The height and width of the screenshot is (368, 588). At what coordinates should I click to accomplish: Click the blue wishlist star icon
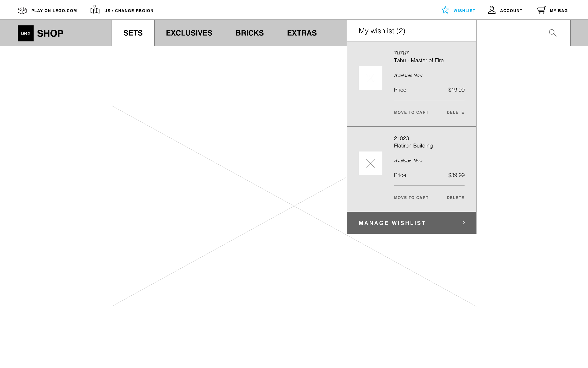point(445,10)
